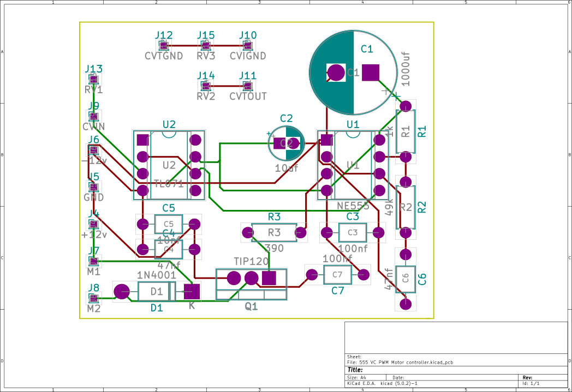Click the J11 CVTOUT connector pad
The width and height of the screenshot is (572, 392).
tap(248, 86)
